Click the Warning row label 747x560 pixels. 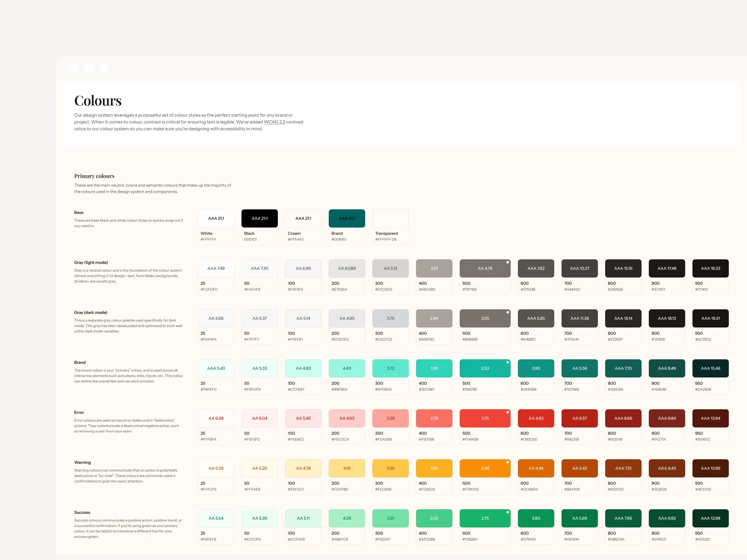82,462
